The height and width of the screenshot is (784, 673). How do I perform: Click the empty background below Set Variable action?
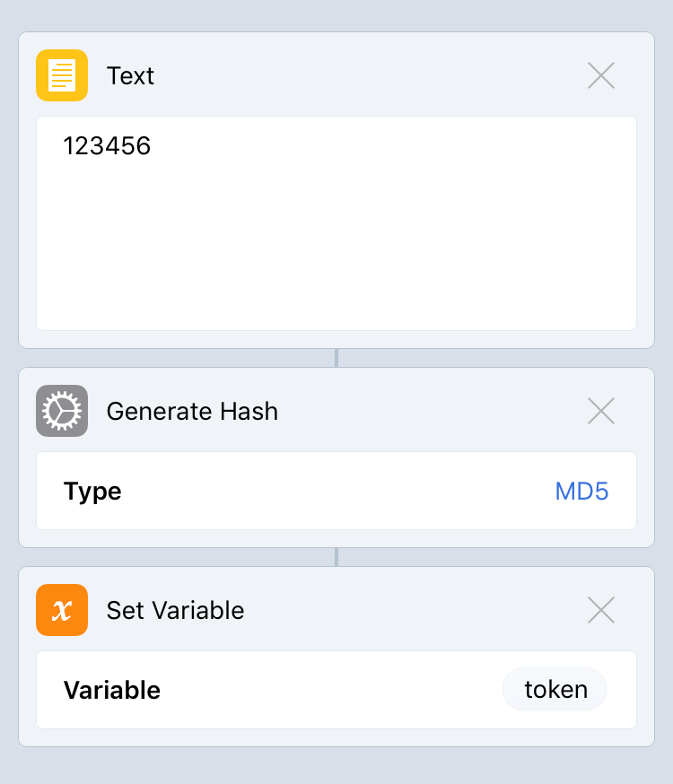(x=336, y=765)
